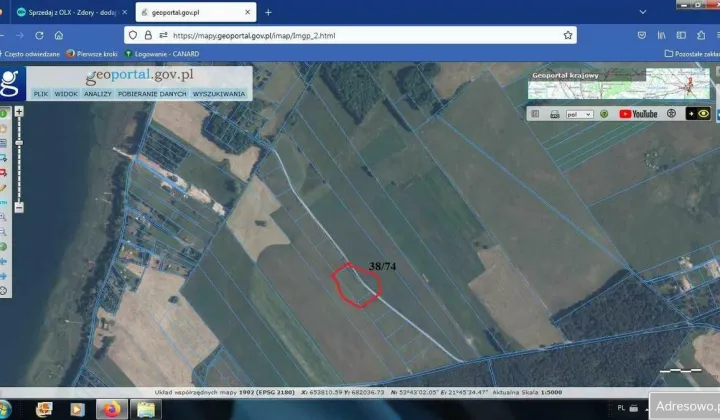
Task: Click the bottom round tool in the left toolbar
Action: [3, 291]
